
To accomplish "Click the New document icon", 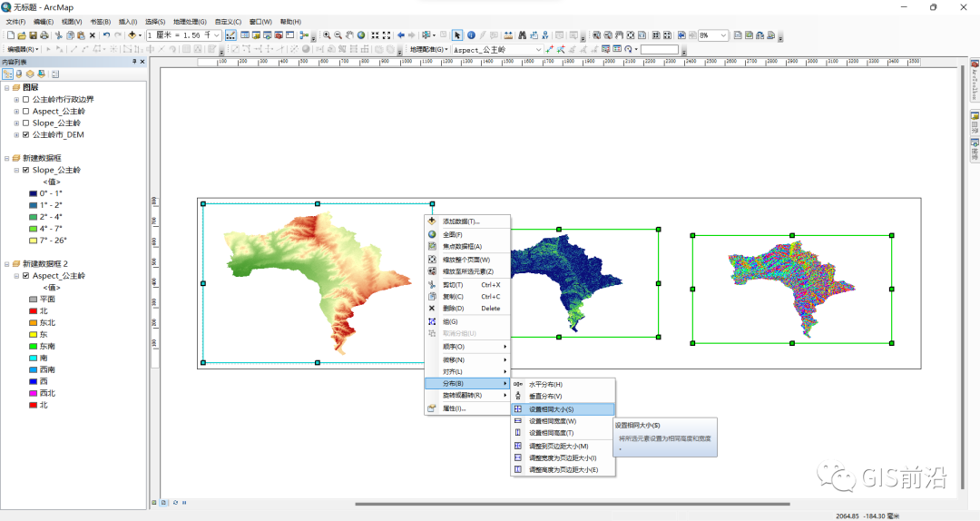I will pos(11,35).
